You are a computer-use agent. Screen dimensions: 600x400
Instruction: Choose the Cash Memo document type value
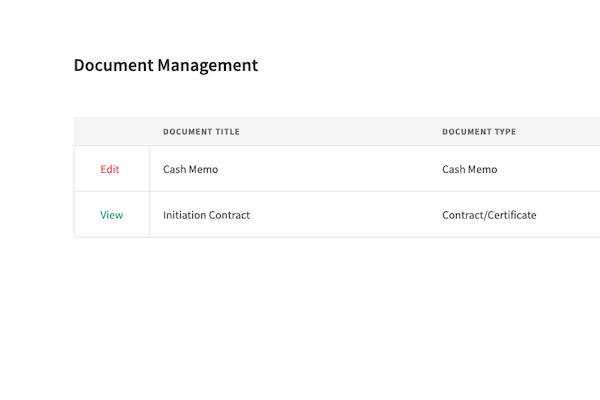coord(469,169)
